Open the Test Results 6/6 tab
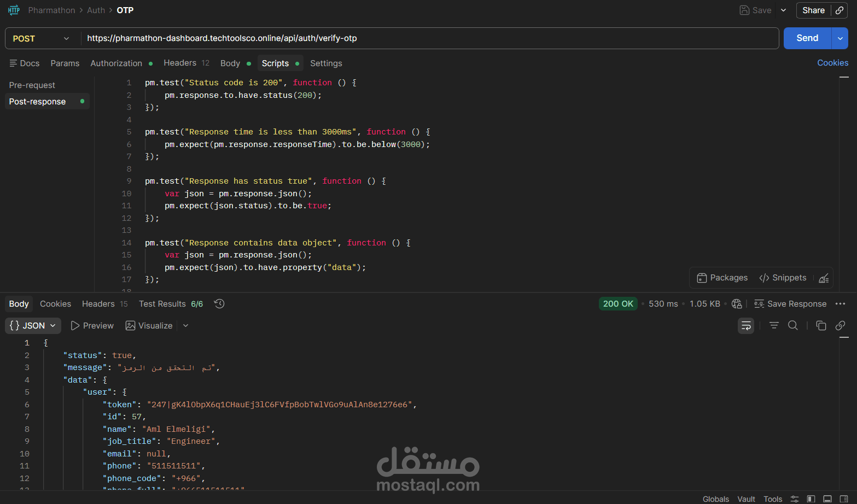This screenshot has width=857, height=504. tap(171, 304)
